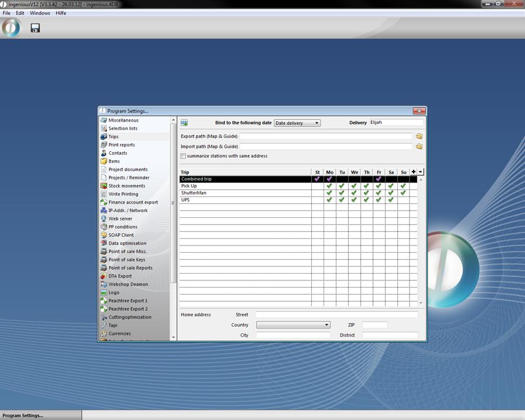Click the ingenious logo toolbar icon
Image resolution: width=525 pixels, height=420 pixels.
click(x=11, y=28)
